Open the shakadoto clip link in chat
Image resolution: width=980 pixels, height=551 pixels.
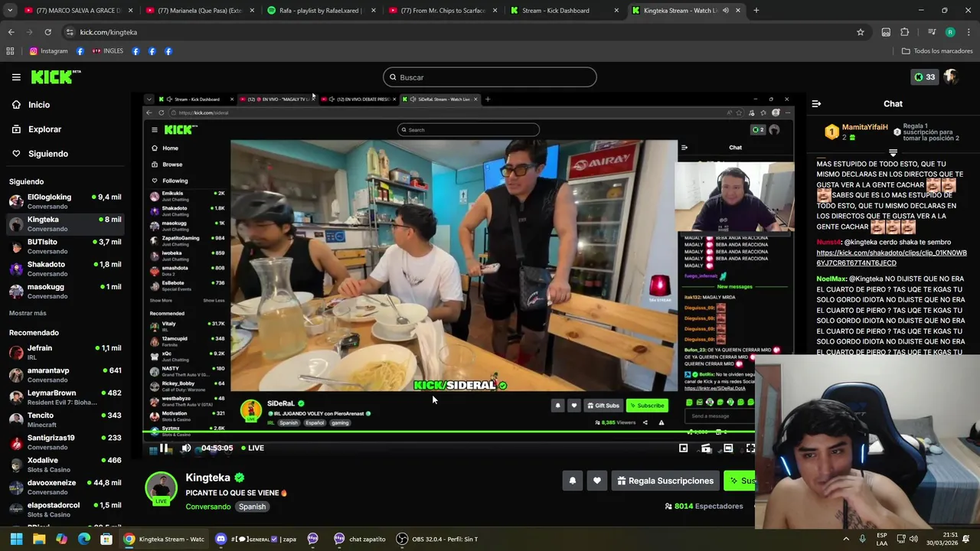tap(891, 258)
